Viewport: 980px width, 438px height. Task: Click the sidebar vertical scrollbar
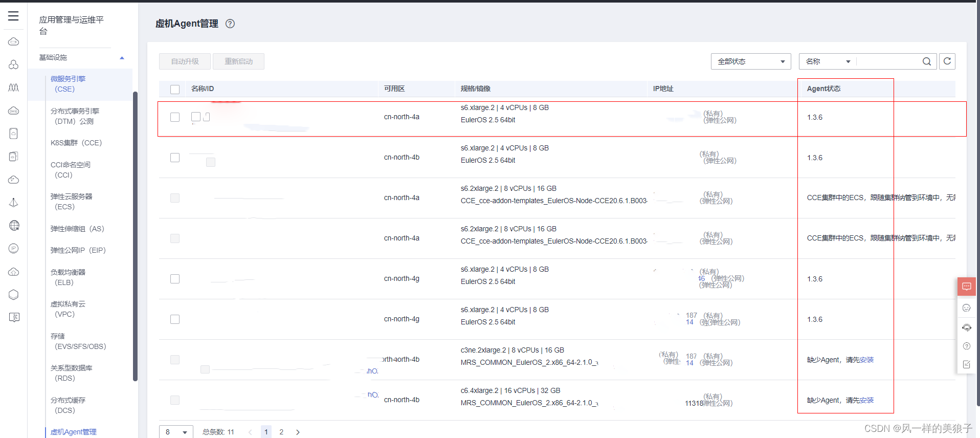(135, 236)
